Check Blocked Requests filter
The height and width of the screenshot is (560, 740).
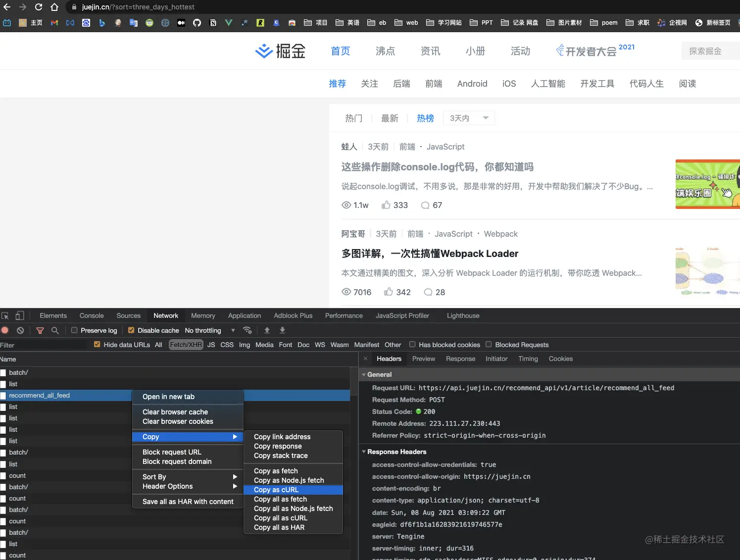489,345
